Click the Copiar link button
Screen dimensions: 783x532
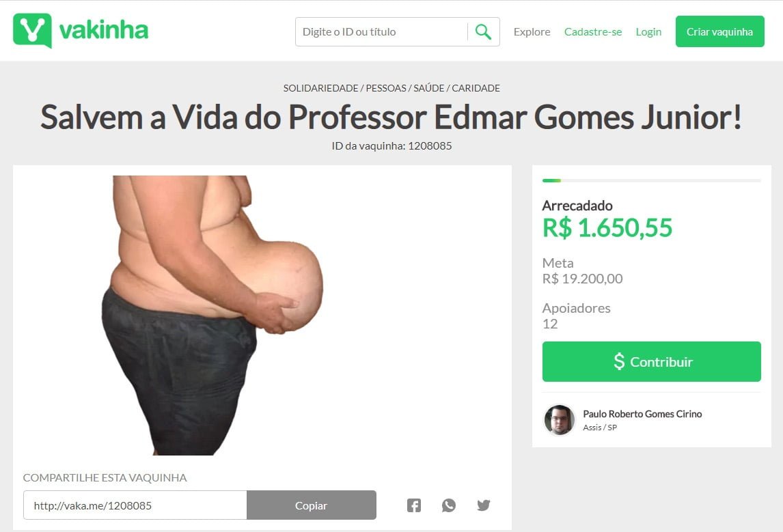[x=311, y=505]
